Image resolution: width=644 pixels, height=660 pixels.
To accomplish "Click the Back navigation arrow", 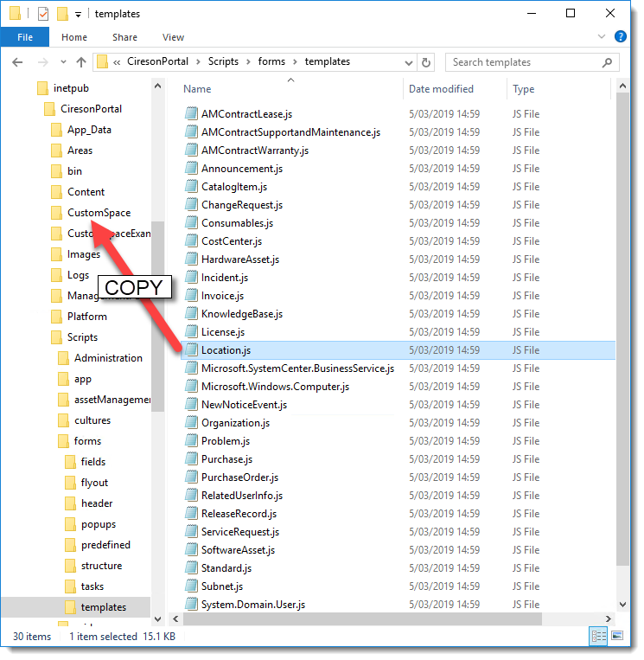I will [x=18, y=62].
